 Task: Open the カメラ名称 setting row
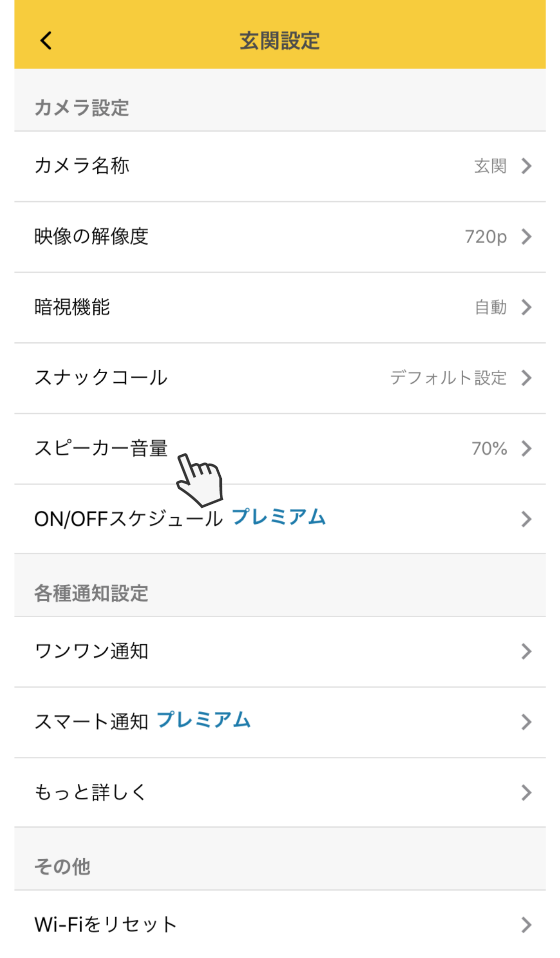[x=82, y=166]
